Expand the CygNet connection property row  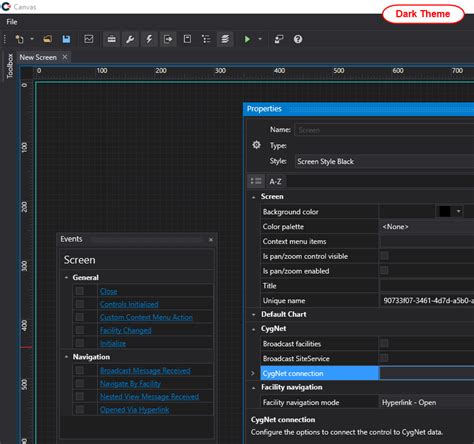[253, 373]
